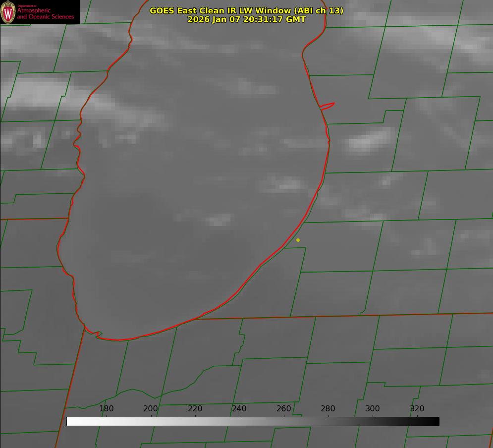Select the 280 label on the colorbar
This screenshot has width=493, height=448.
[328, 408]
